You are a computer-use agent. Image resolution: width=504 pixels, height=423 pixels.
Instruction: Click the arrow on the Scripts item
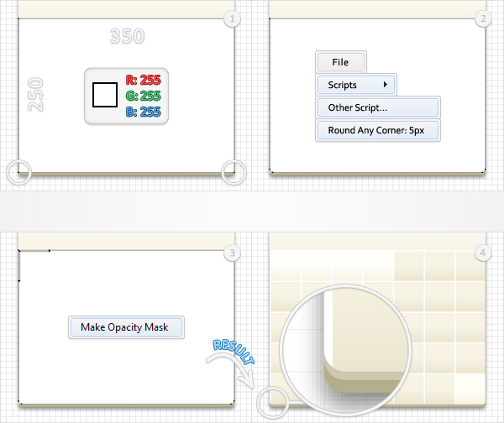[385, 85]
